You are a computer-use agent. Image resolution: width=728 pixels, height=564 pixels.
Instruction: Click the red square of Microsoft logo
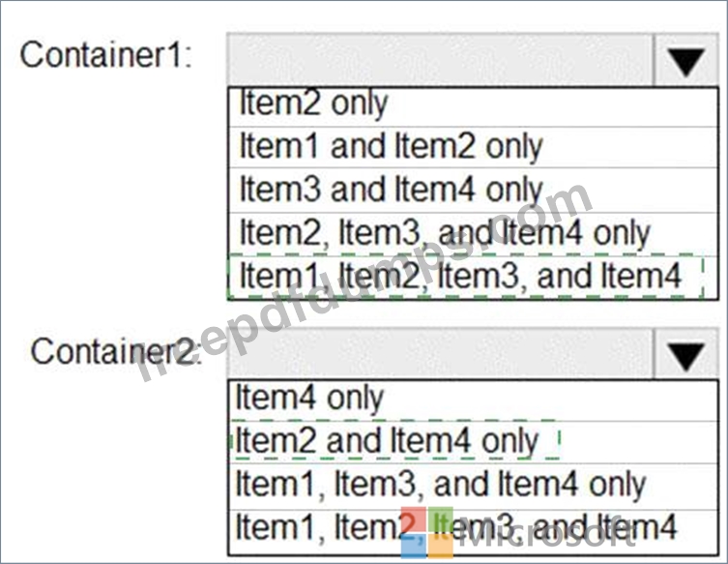coord(413,519)
